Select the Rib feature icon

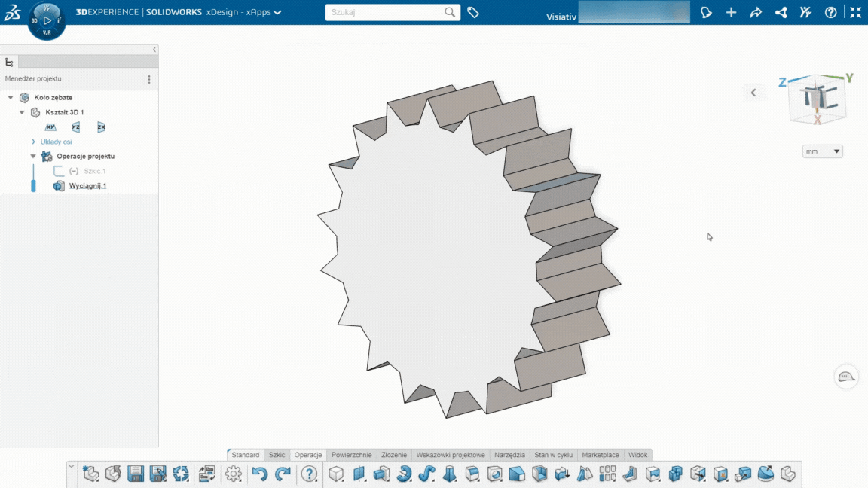point(630,474)
